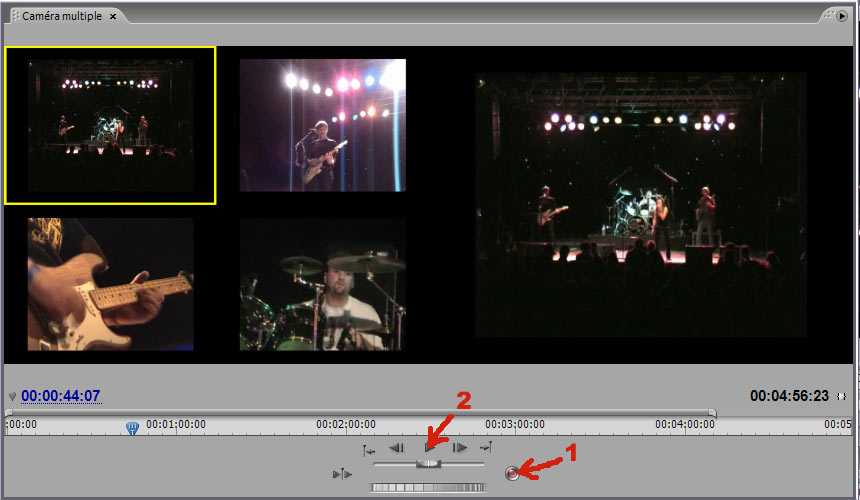Select the Caméra multiple tab
Viewport: 860px width, 500px height.
tap(62, 16)
